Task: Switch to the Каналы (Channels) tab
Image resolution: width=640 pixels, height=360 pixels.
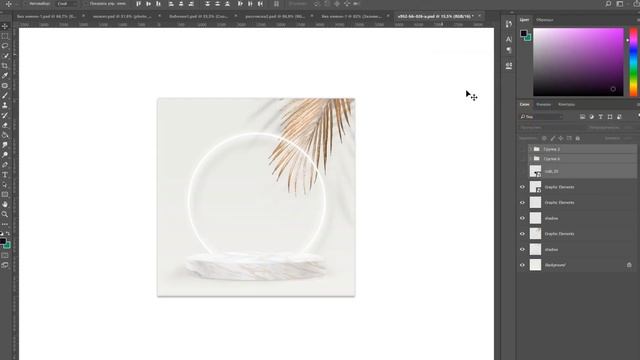Action: (x=543, y=104)
